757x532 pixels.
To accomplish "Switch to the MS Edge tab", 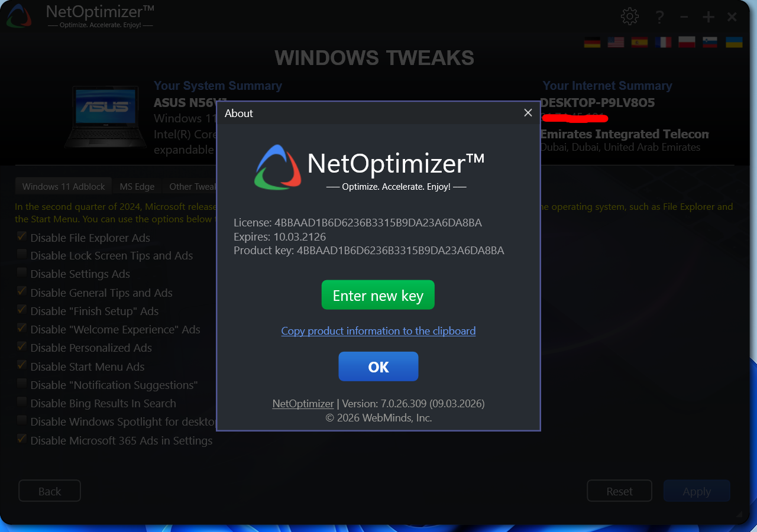I will [137, 186].
